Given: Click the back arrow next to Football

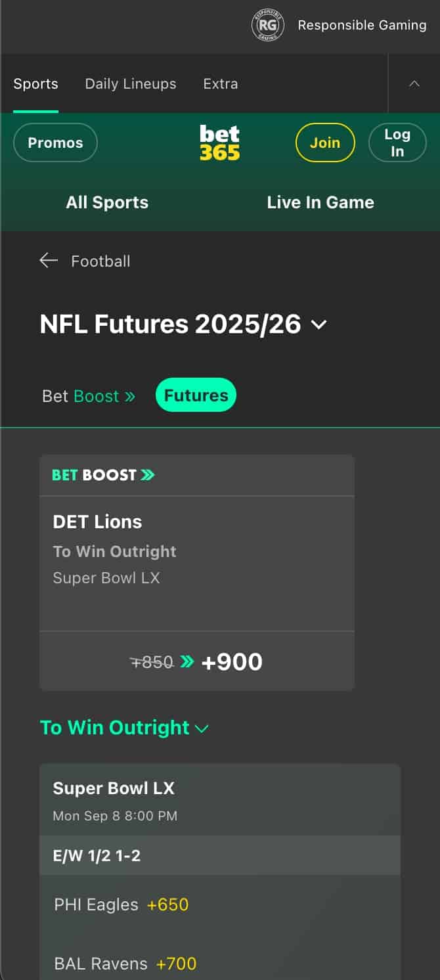Looking at the screenshot, I should (49, 261).
